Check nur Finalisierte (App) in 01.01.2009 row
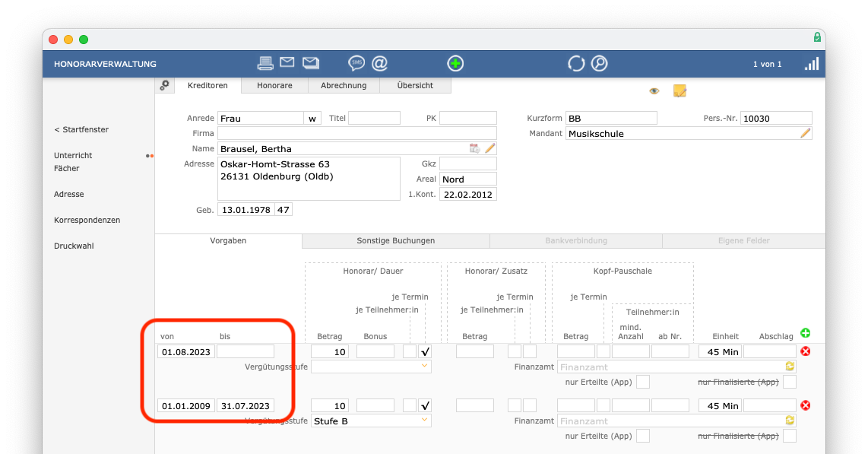This screenshot has height=454, width=868. click(x=790, y=437)
